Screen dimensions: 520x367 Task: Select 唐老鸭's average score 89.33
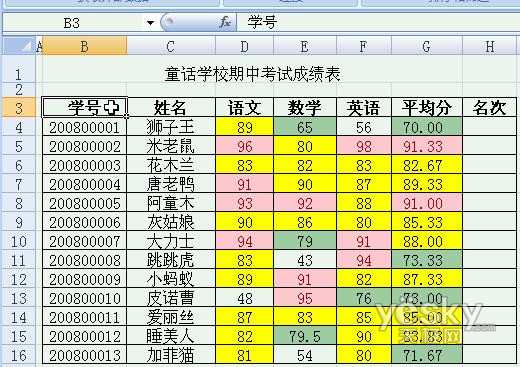(x=427, y=184)
